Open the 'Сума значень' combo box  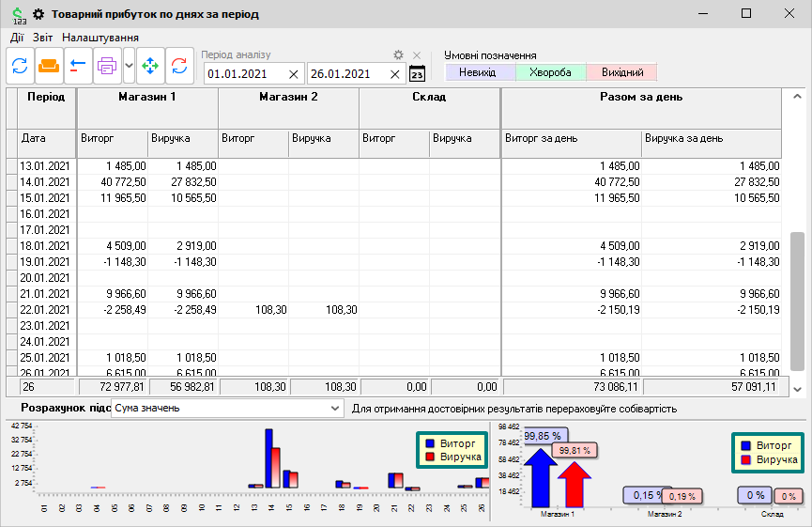point(228,409)
